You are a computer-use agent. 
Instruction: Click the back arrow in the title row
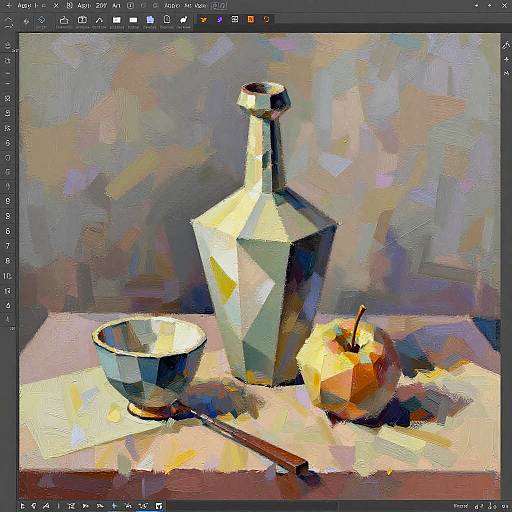pos(9,6)
